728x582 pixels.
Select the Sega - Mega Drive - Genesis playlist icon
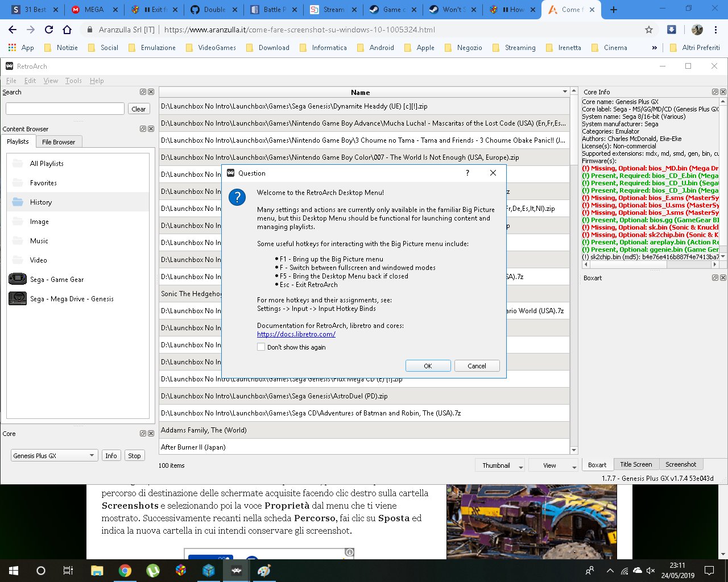point(18,298)
